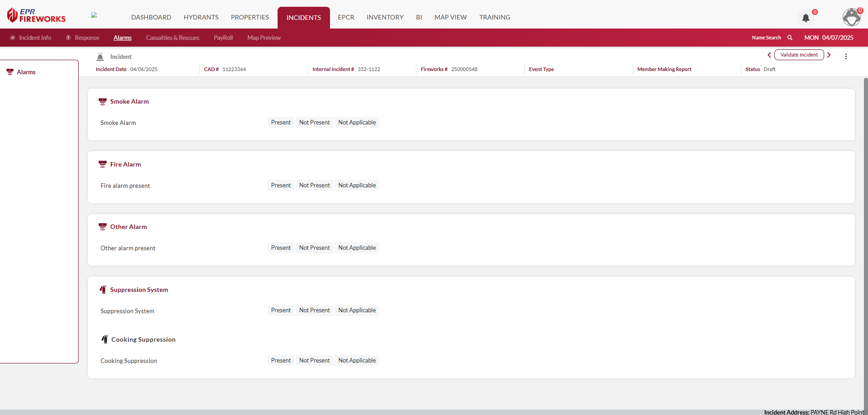
Task: Select Present for Smoke Alarm
Action: [x=281, y=123]
